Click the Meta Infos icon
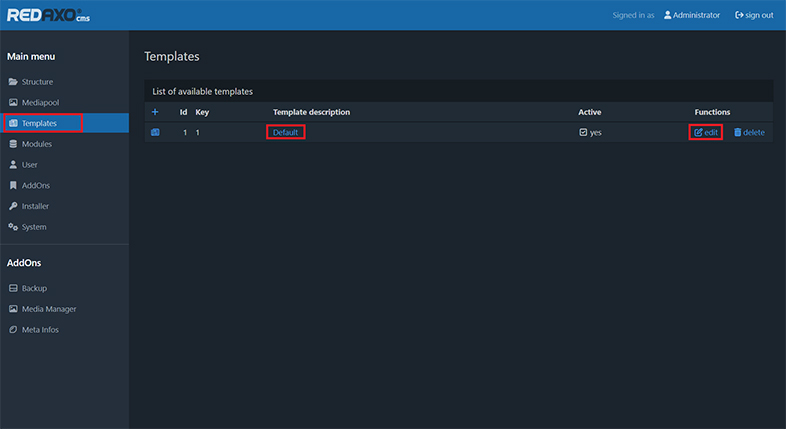 click(13, 330)
